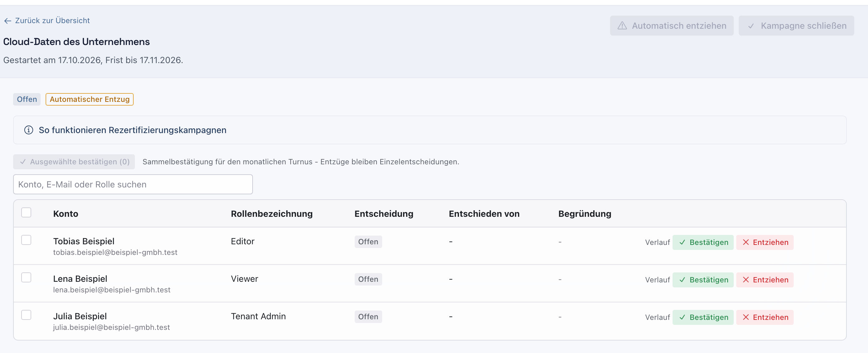Click the Cloud-Daten des Unternehmens heading

76,42
